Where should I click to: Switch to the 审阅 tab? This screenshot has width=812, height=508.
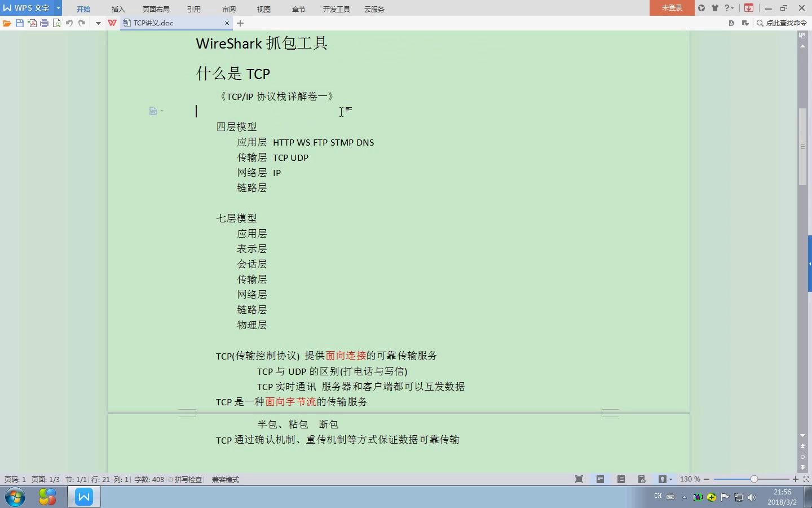coord(229,9)
